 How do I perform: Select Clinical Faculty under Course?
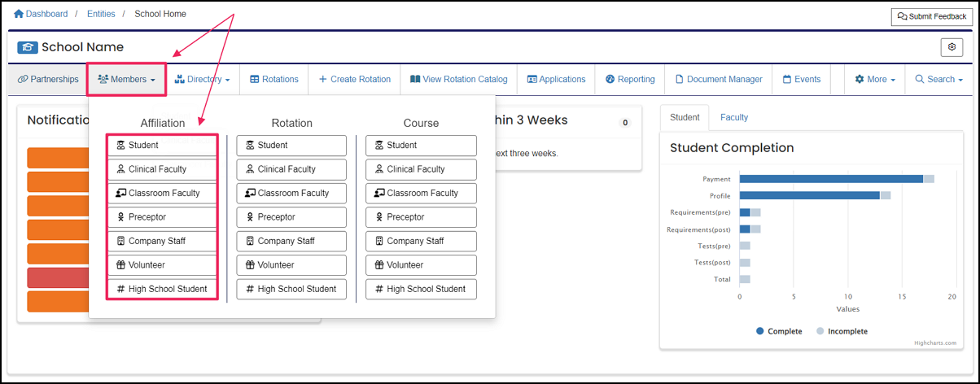pos(421,169)
